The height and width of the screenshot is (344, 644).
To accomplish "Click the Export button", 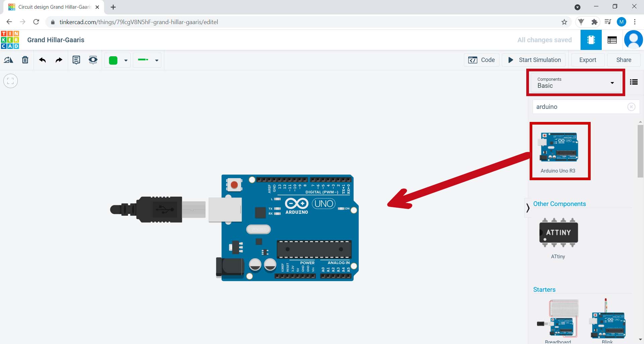I will [588, 60].
